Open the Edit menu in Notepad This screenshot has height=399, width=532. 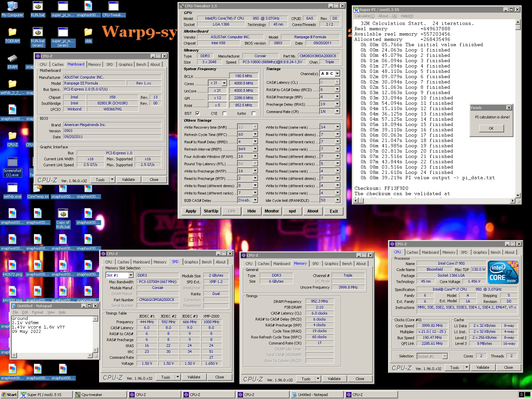25,312
